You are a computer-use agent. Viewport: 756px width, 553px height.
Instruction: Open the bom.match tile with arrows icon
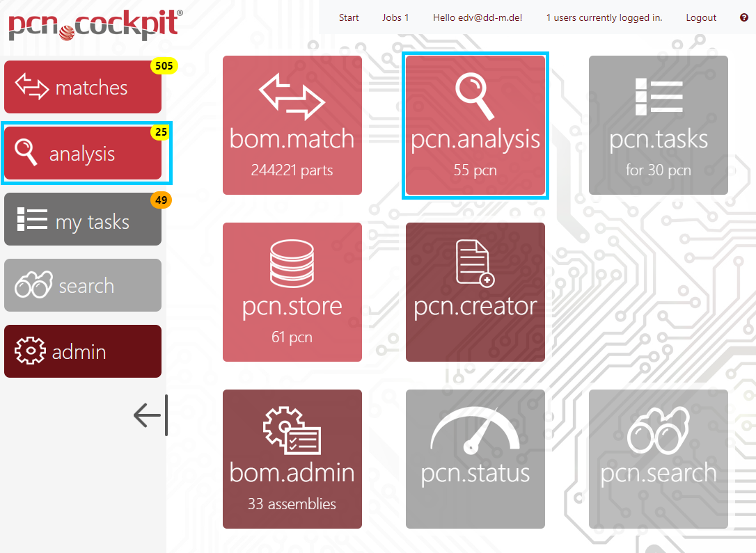point(292,125)
